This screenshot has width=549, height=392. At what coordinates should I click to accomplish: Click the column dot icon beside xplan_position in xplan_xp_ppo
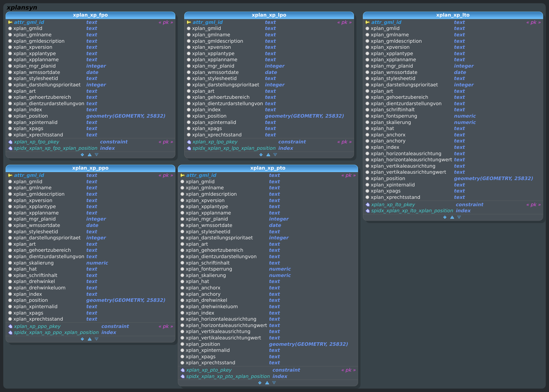click(10, 300)
